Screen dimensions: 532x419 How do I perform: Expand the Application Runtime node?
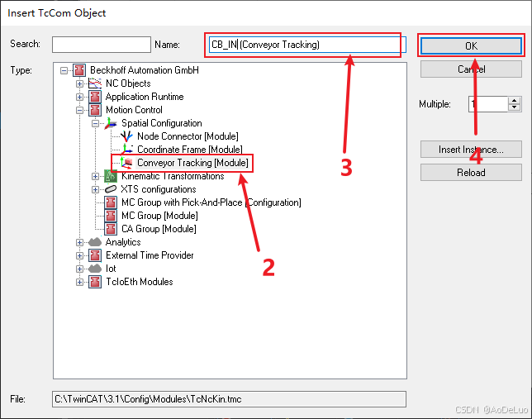79,97
